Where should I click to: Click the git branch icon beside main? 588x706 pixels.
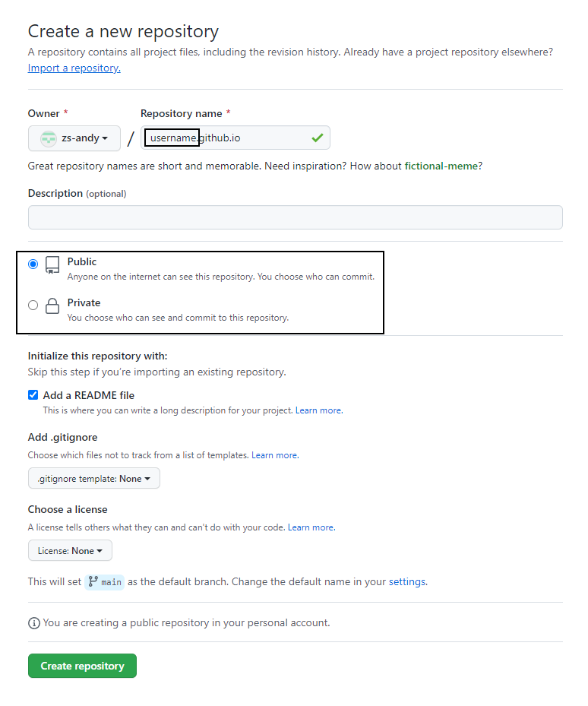[93, 581]
